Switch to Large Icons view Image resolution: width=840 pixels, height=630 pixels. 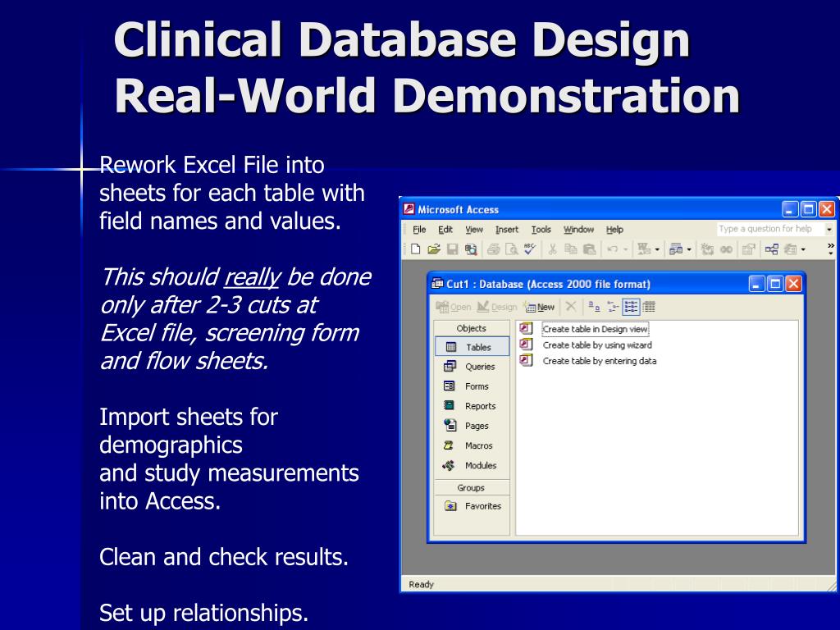pyautogui.click(x=594, y=307)
